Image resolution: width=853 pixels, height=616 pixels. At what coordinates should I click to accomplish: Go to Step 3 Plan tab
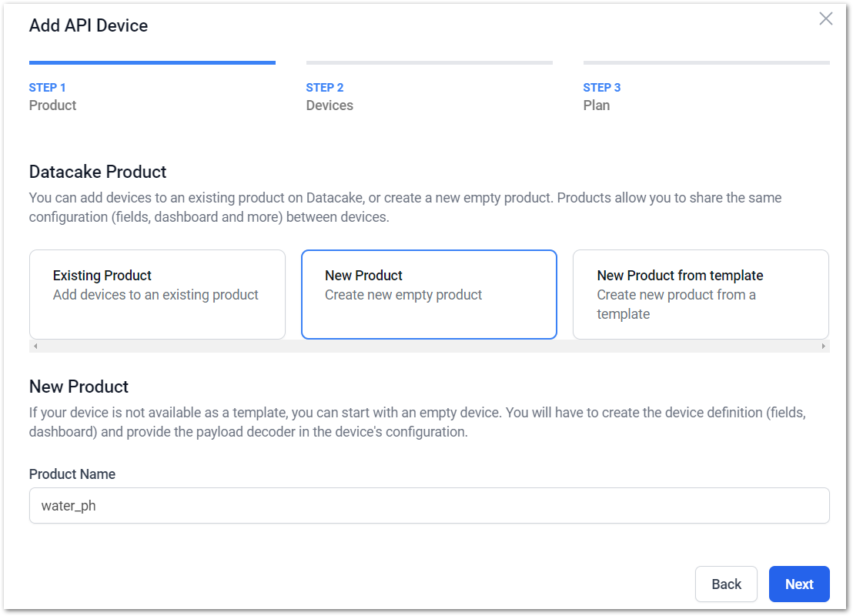(602, 96)
